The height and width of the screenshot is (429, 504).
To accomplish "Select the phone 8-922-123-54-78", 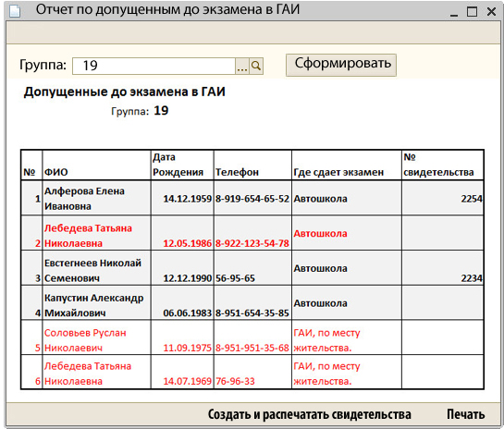I will (x=252, y=243).
